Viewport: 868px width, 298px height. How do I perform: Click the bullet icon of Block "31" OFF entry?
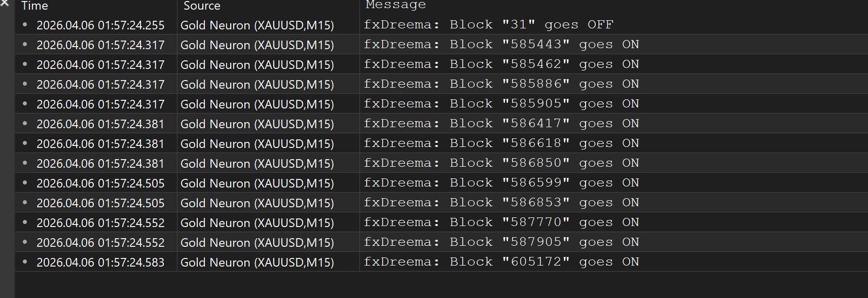tap(25, 24)
